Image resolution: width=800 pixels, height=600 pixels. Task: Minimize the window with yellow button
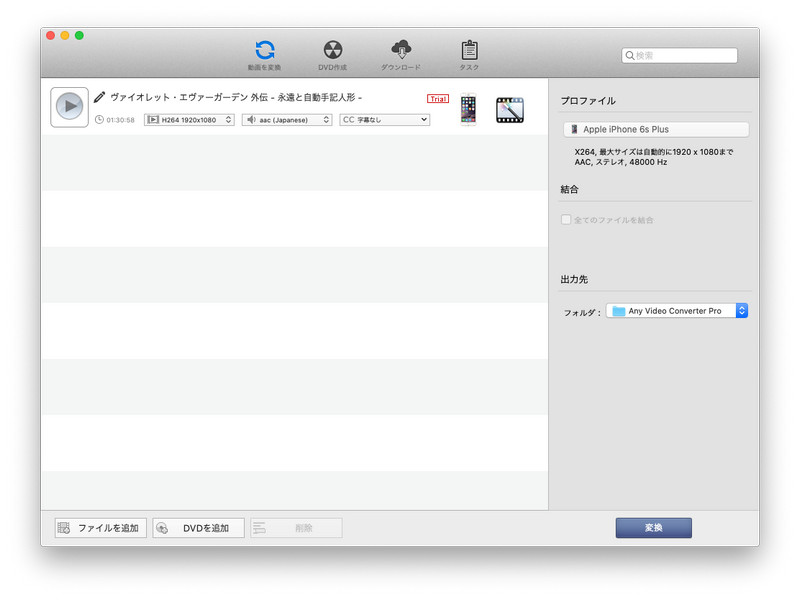(x=65, y=35)
